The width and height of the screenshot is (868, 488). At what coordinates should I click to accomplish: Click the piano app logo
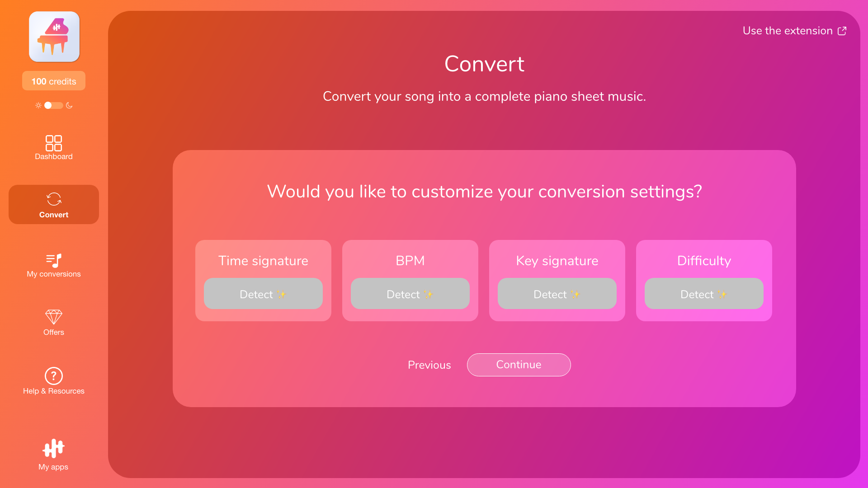click(54, 37)
